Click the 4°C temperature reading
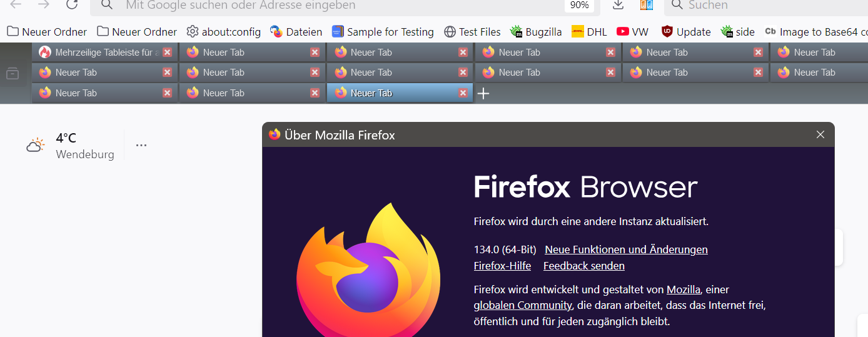This screenshot has width=868, height=337. (x=66, y=138)
